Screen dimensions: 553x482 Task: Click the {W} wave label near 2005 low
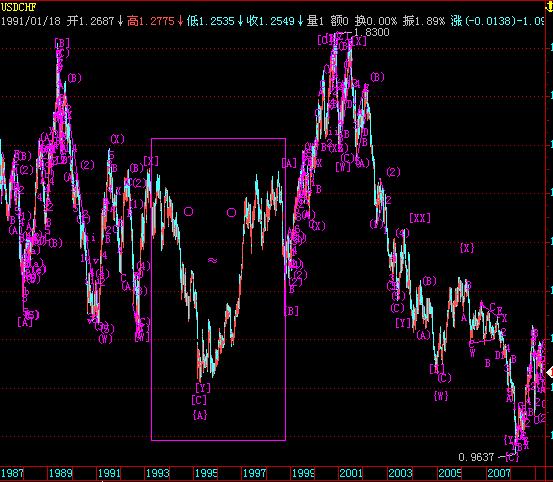(441, 396)
